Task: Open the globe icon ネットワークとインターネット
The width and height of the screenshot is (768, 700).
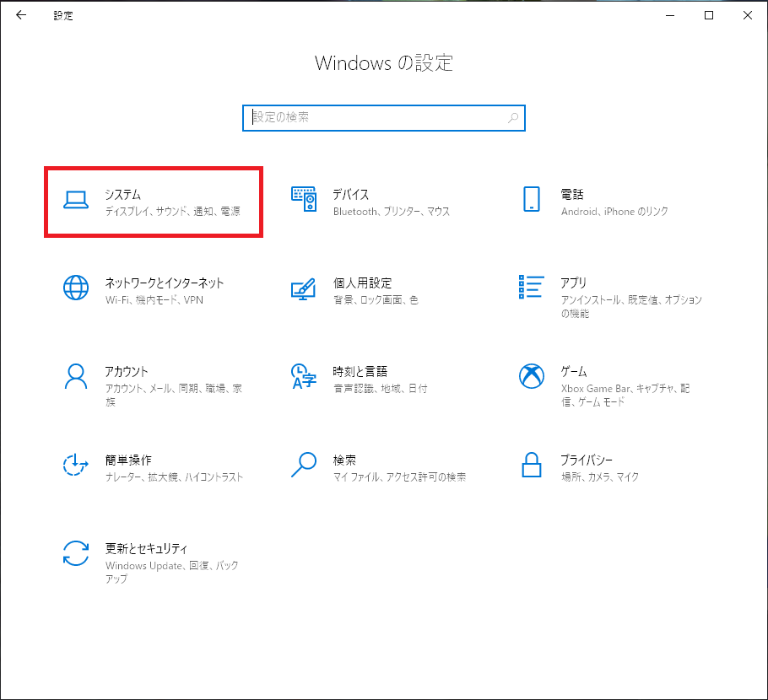Action: point(76,288)
